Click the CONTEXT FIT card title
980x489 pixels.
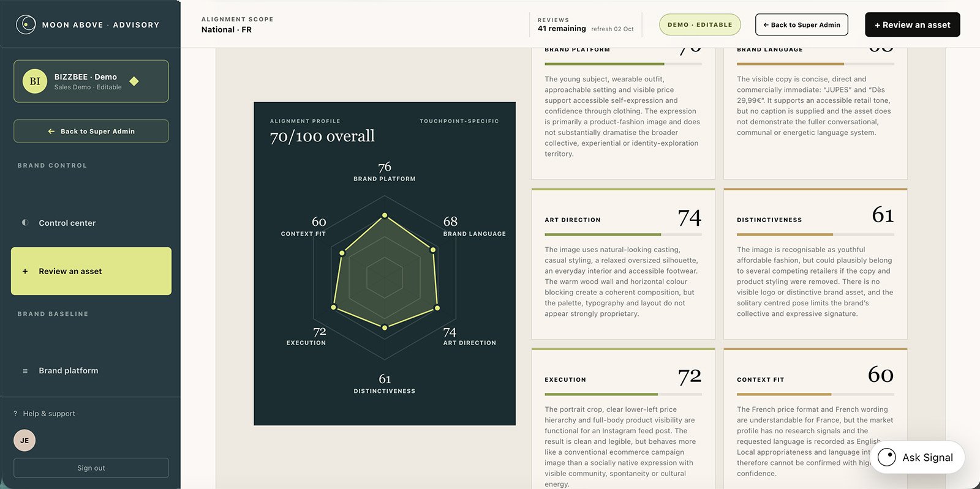760,379
